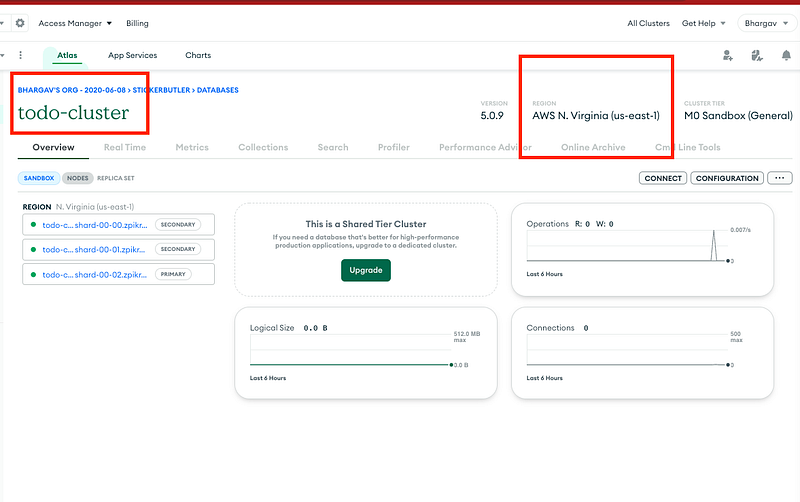
Task: Open the ellipsis more options button
Action: click(x=780, y=178)
